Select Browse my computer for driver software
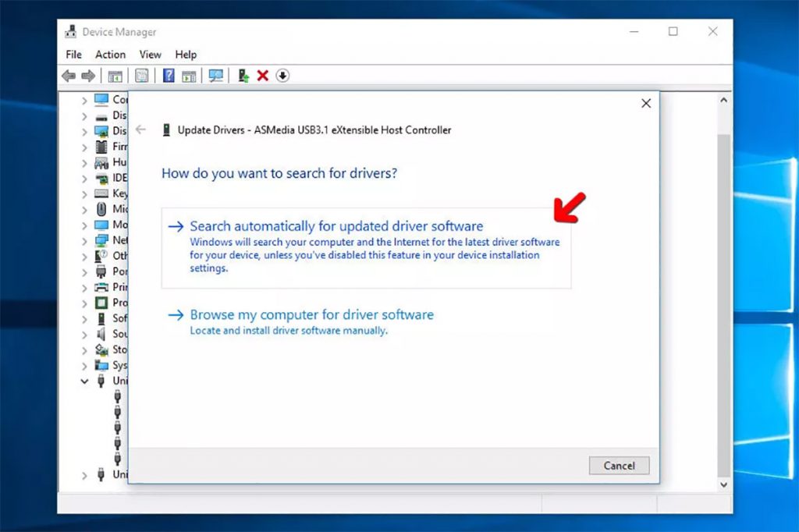 [x=311, y=315]
